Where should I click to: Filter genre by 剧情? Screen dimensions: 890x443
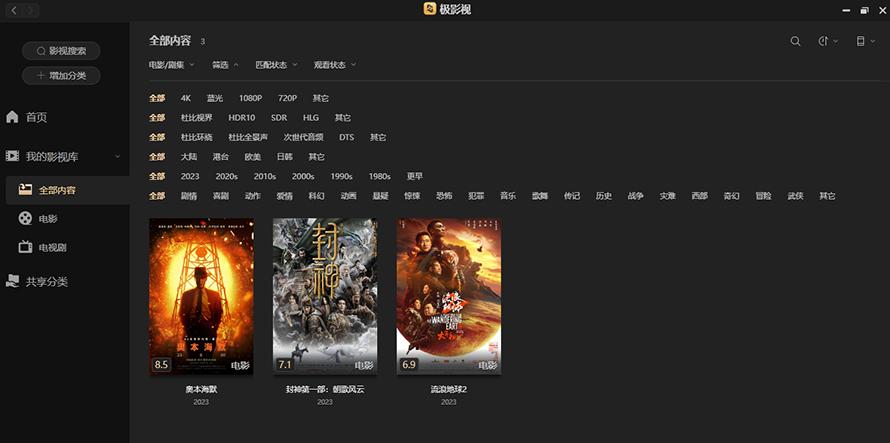point(189,196)
